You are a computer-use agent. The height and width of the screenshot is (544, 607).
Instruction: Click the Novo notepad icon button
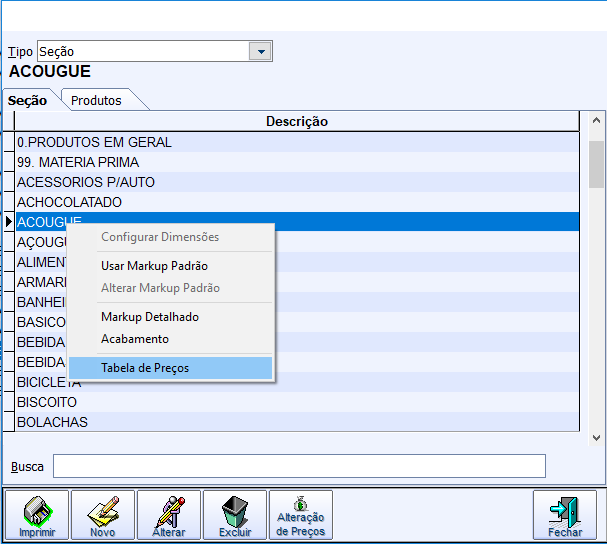tap(103, 515)
